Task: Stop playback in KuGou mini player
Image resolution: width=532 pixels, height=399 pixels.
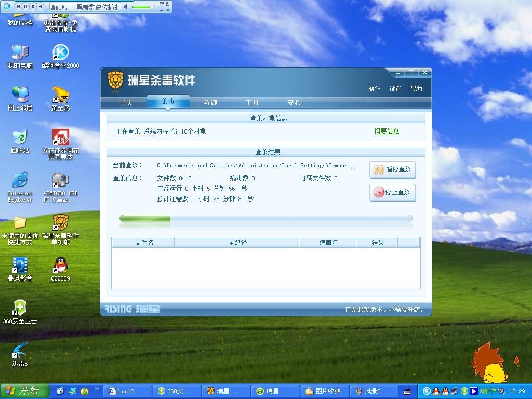Action: coord(33,6)
